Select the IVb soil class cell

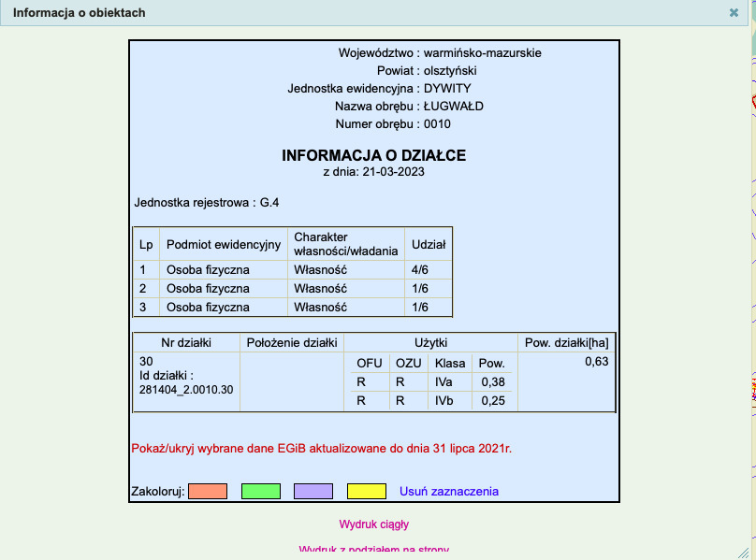443,400
